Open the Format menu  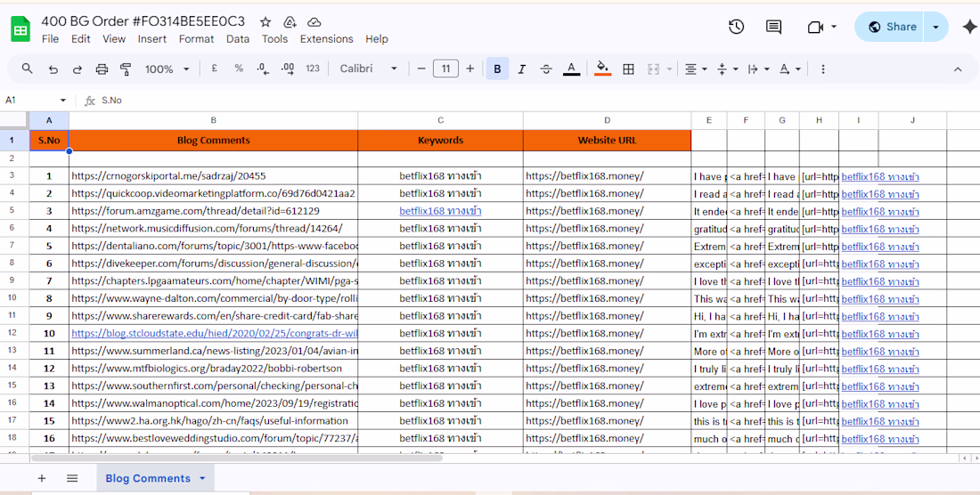click(x=196, y=38)
